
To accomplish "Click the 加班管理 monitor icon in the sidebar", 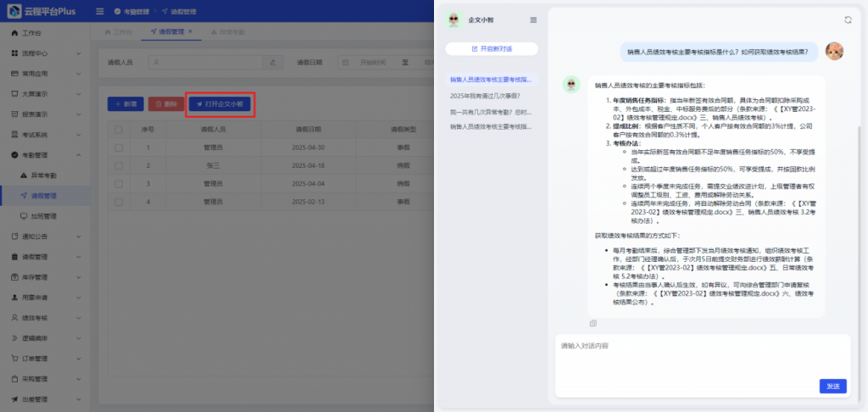I will (23, 216).
